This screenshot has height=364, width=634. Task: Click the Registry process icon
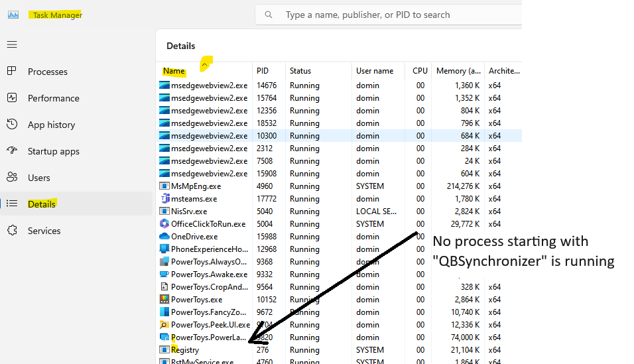point(164,350)
